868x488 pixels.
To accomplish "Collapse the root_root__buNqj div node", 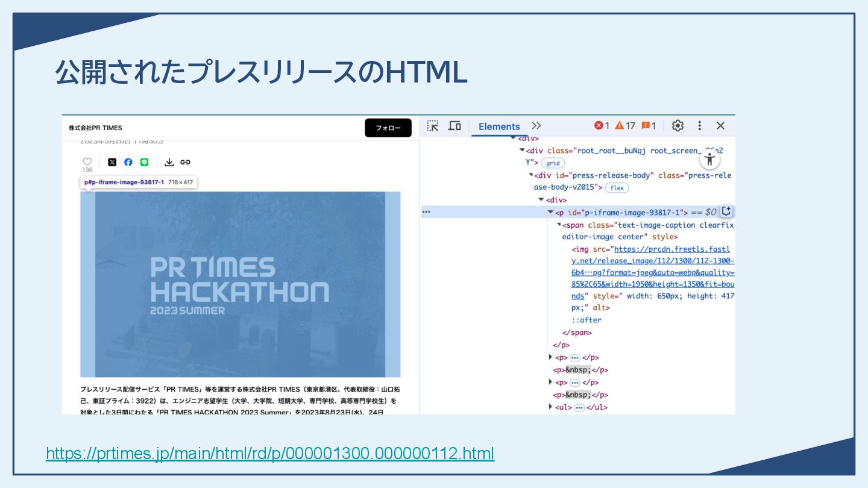I will point(522,150).
